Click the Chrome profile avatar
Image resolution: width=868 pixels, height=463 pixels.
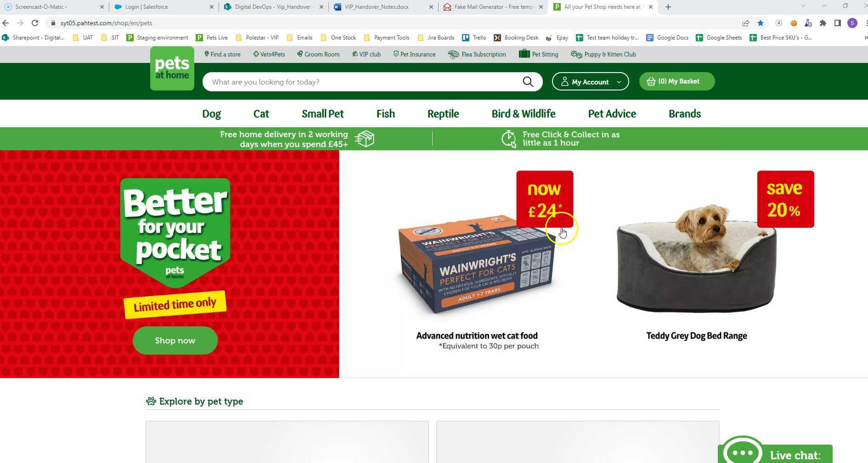[852, 23]
